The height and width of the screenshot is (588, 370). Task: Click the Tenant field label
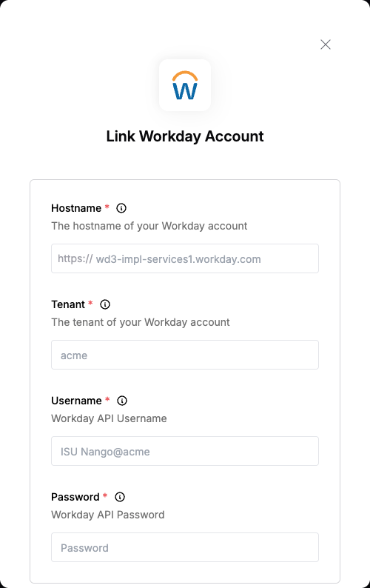click(x=68, y=304)
